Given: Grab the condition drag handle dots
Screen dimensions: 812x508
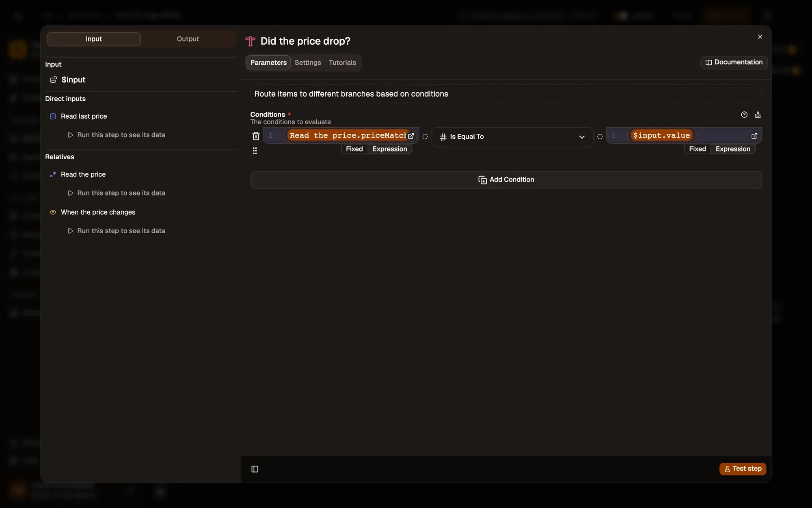Looking at the screenshot, I should (255, 151).
